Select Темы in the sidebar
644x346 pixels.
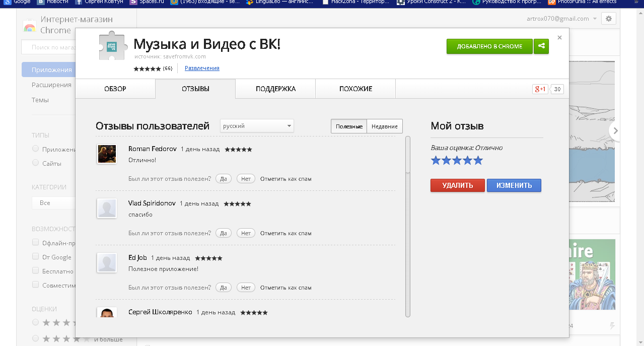point(40,100)
